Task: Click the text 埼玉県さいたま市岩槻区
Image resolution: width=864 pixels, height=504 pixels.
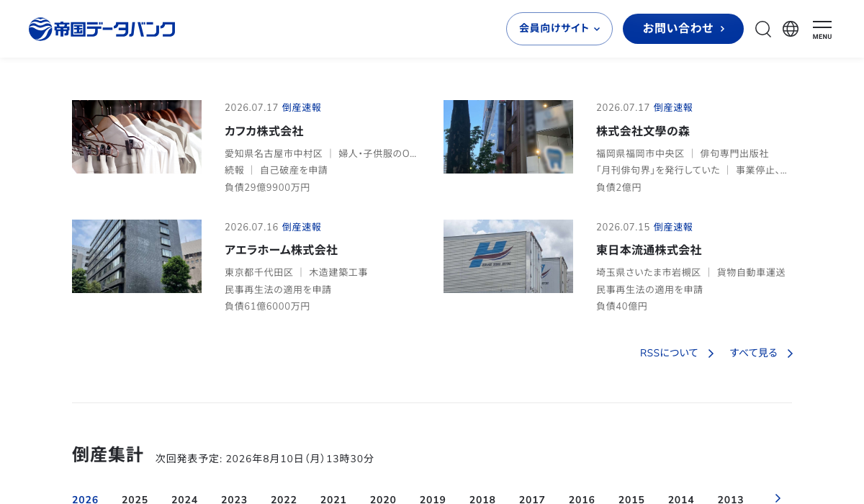Action: coord(649,272)
